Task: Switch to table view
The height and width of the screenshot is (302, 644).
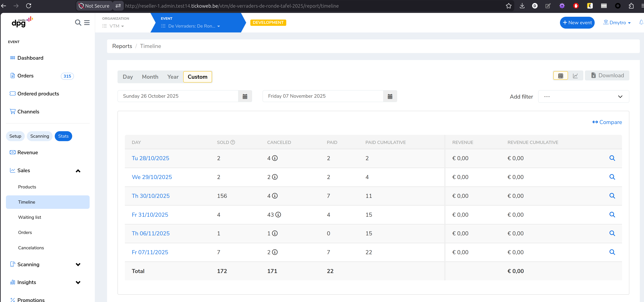Action: pos(560,76)
